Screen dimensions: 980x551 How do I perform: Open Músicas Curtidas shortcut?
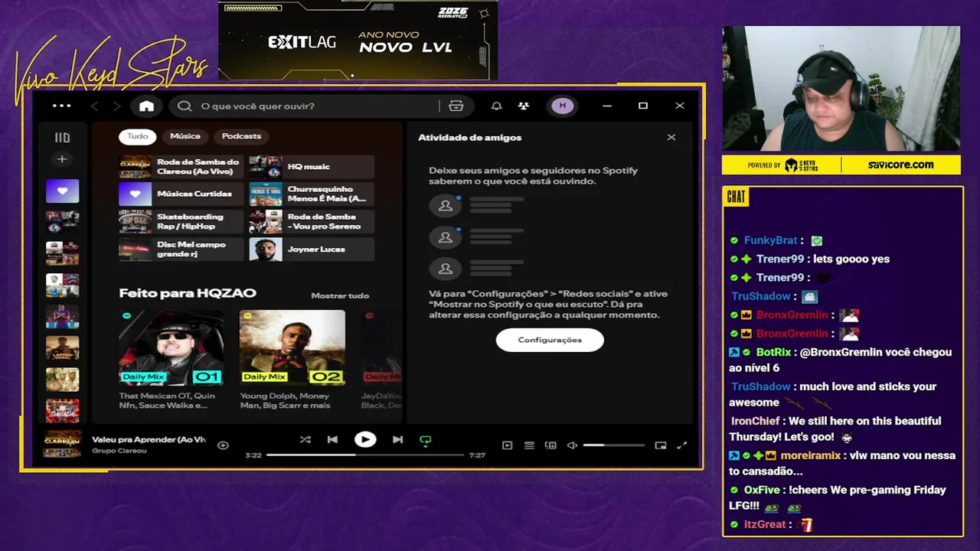[181, 194]
